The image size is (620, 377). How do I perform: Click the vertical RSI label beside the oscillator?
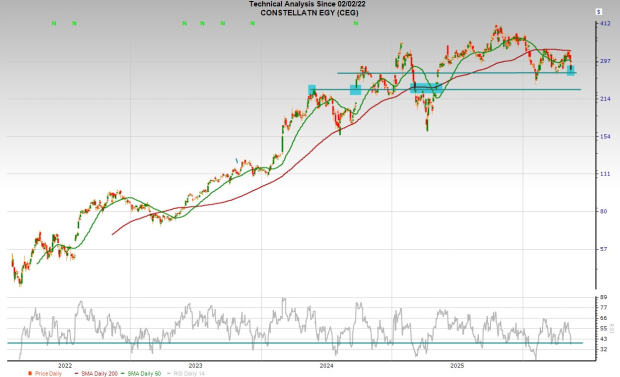(x=612, y=328)
